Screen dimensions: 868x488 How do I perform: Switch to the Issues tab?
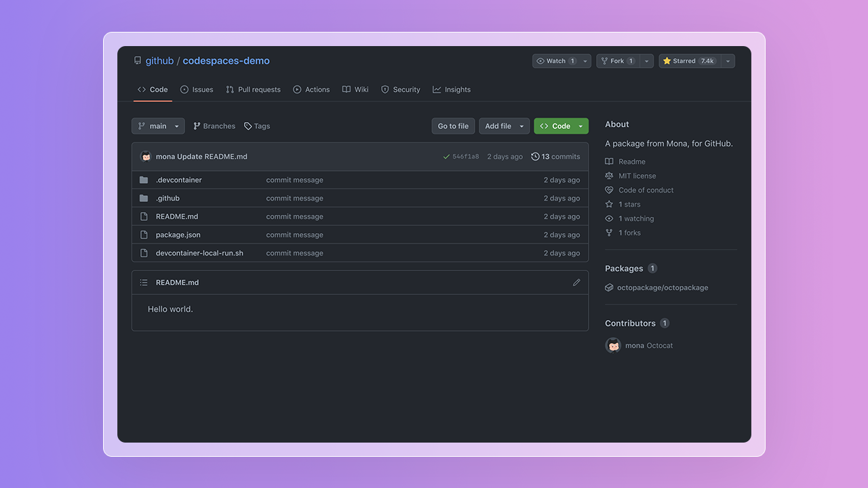[197, 89]
